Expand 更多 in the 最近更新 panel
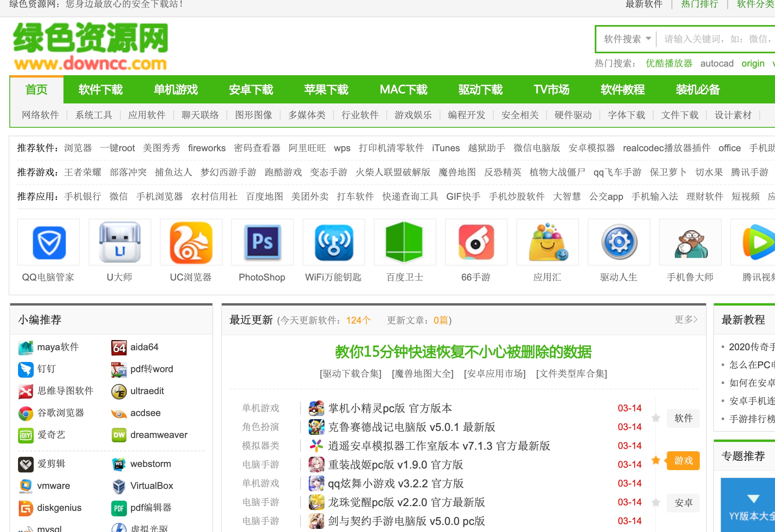Image resolution: width=775 pixels, height=532 pixels. (x=686, y=320)
